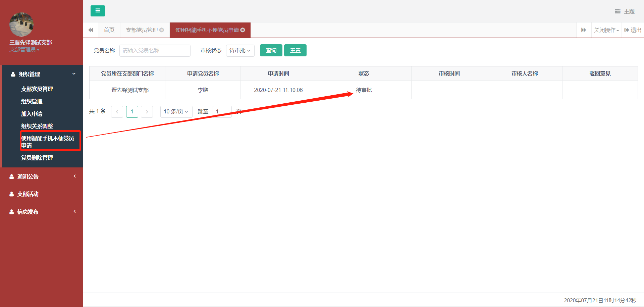Open the 审核状态 dropdown showing 待审批
The image size is (644, 307).
[x=240, y=51]
